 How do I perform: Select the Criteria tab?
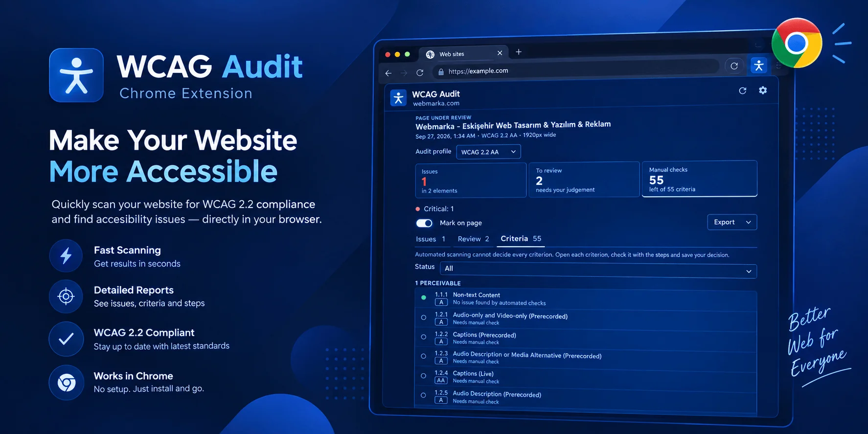coord(521,239)
